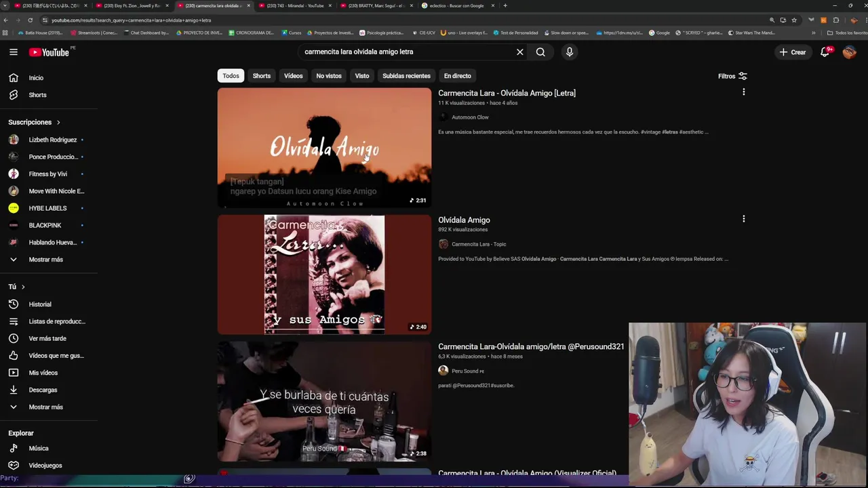Select the En directo filter chip
This screenshot has height=488, width=868.
click(x=457, y=76)
